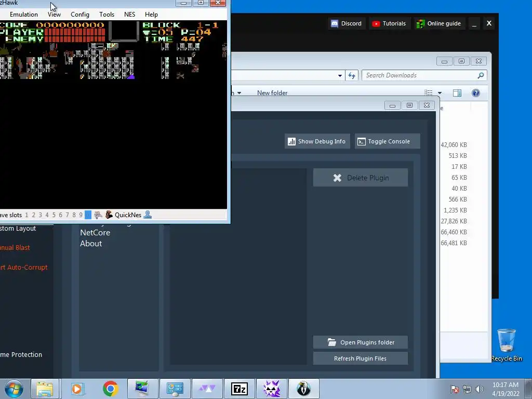Open Explorer help question mark icon
This screenshot has width=532, height=399.
point(476,93)
